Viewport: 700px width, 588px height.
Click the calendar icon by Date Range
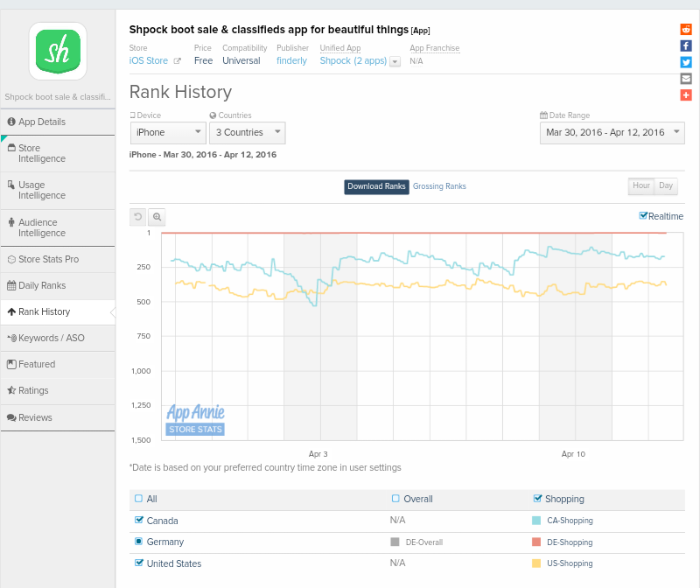(543, 115)
